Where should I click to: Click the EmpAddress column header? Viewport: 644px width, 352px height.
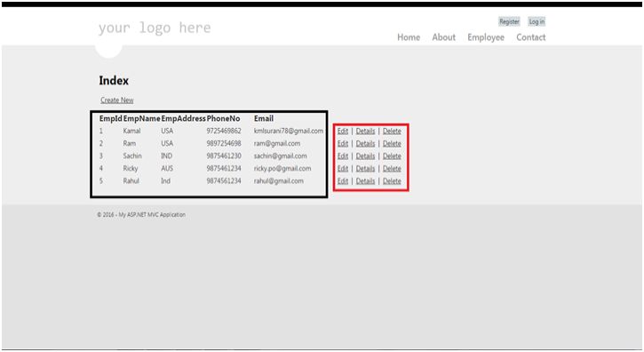coord(183,118)
